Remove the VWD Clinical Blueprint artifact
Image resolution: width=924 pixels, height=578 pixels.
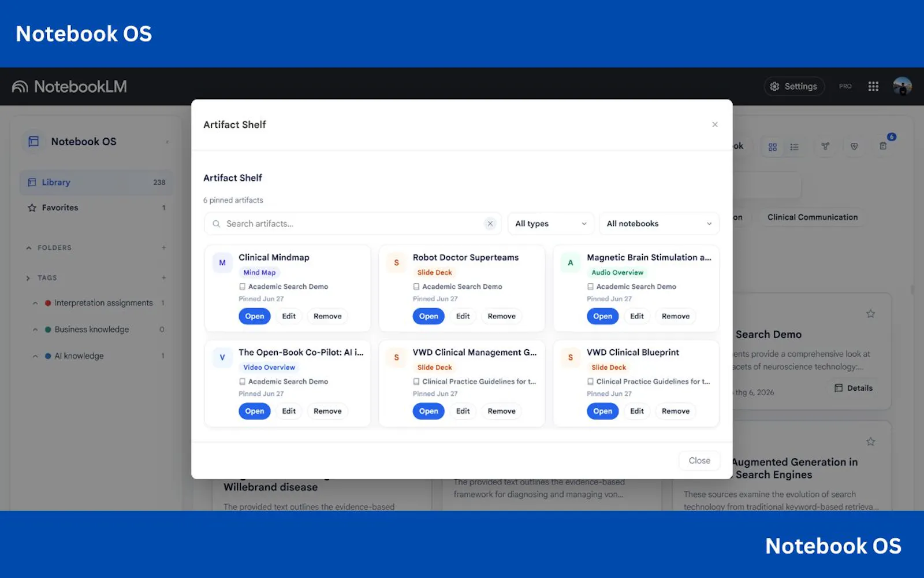[x=675, y=411]
